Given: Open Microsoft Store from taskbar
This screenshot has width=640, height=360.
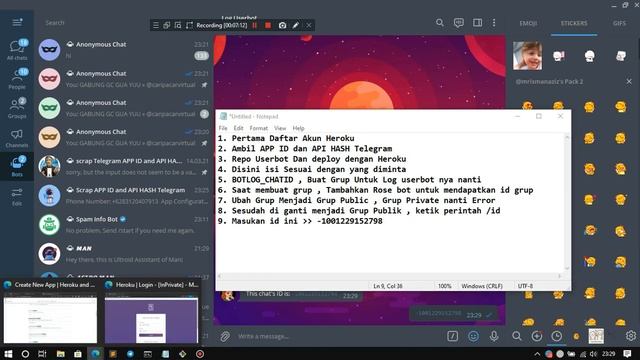Looking at the screenshot, I should (x=78, y=354).
